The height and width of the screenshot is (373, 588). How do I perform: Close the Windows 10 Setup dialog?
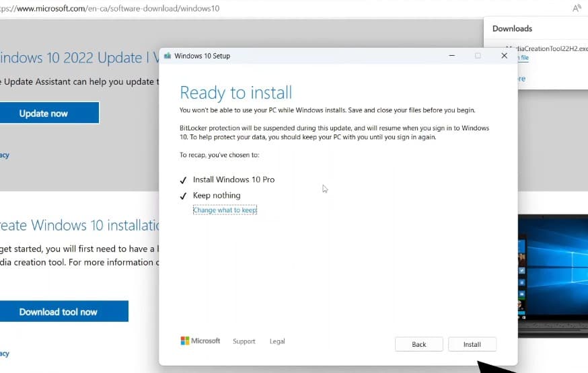[x=504, y=56]
